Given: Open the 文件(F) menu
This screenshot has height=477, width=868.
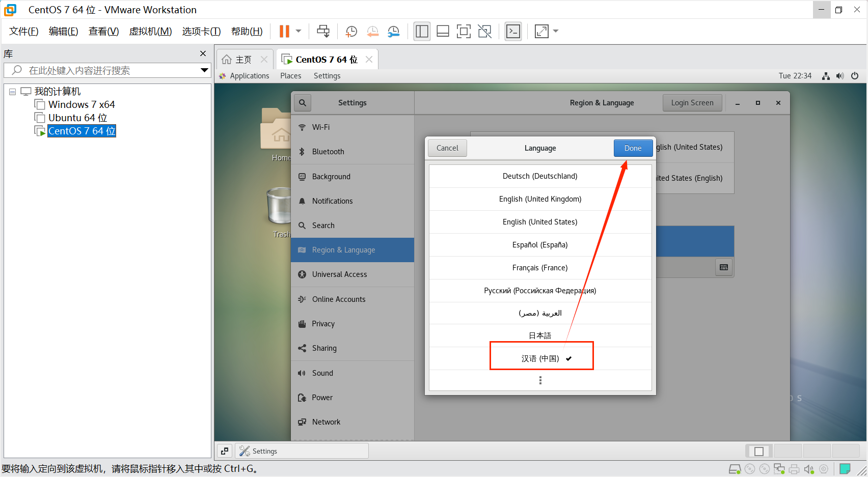Looking at the screenshot, I should coord(23,31).
